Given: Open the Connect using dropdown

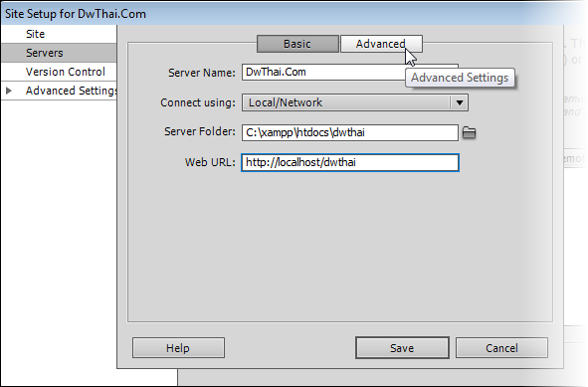Looking at the screenshot, I should click(x=355, y=102).
